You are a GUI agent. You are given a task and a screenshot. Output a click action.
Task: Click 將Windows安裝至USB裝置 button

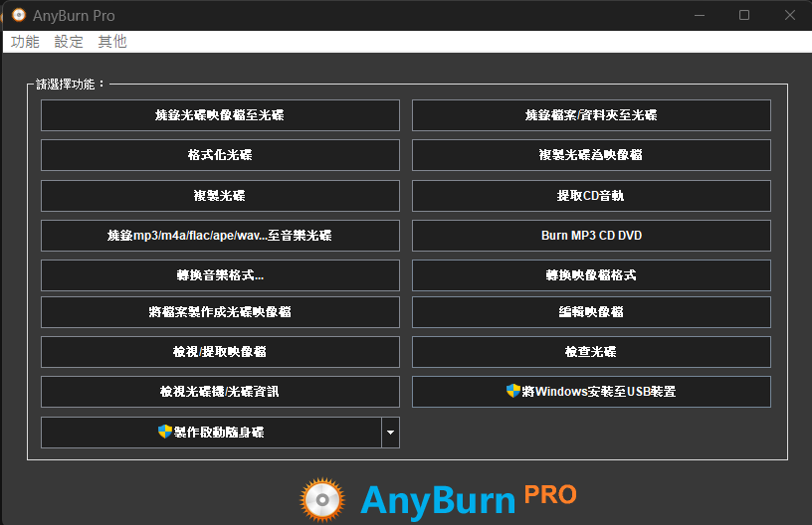point(591,392)
